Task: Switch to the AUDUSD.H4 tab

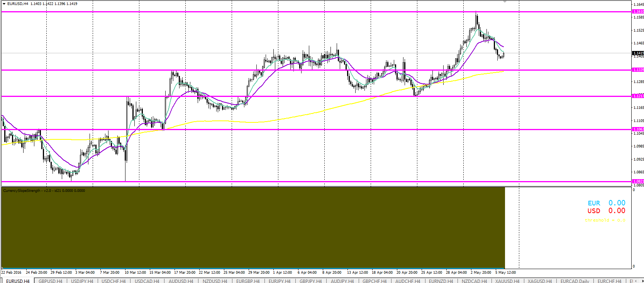Action: click(181, 281)
